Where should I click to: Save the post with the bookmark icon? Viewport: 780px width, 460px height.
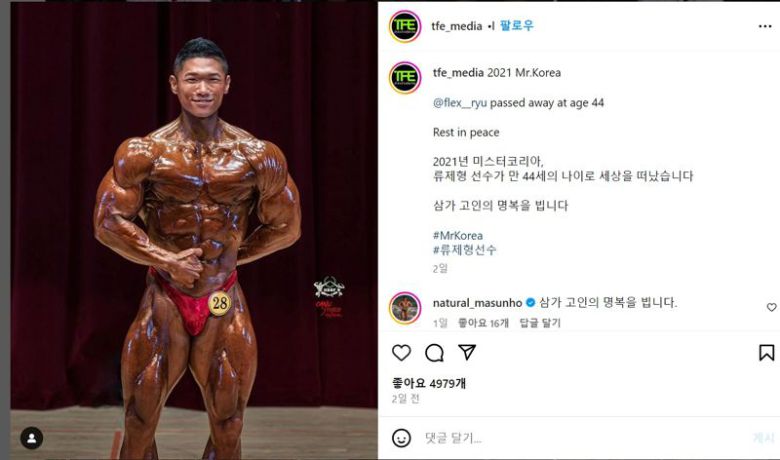pos(767,353)
